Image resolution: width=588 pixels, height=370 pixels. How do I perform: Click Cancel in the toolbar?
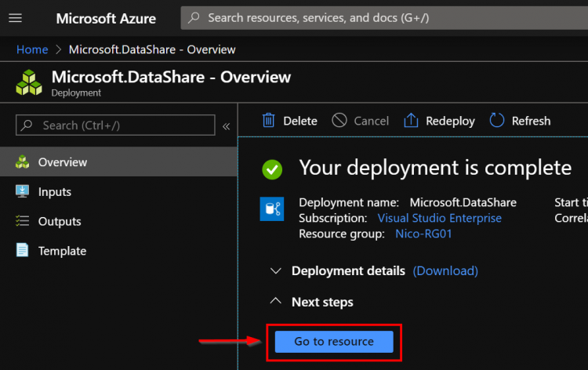pyautogui.click(x=361, y=121)
